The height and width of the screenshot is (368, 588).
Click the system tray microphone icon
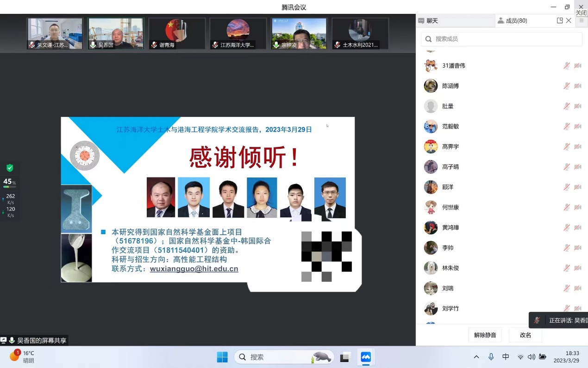coord(491,357)
